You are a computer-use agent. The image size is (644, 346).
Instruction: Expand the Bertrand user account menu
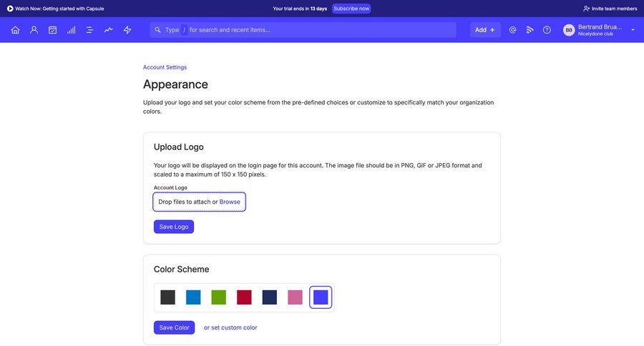pos(599,30)
